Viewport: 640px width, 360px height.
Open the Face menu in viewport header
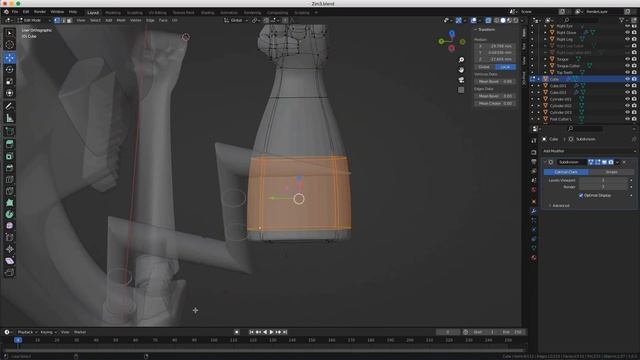[163, 20]
